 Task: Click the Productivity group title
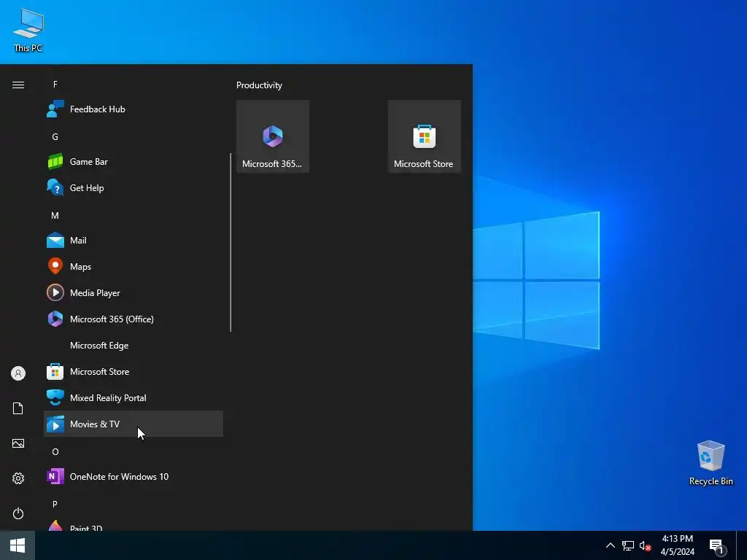click(259, 85)
